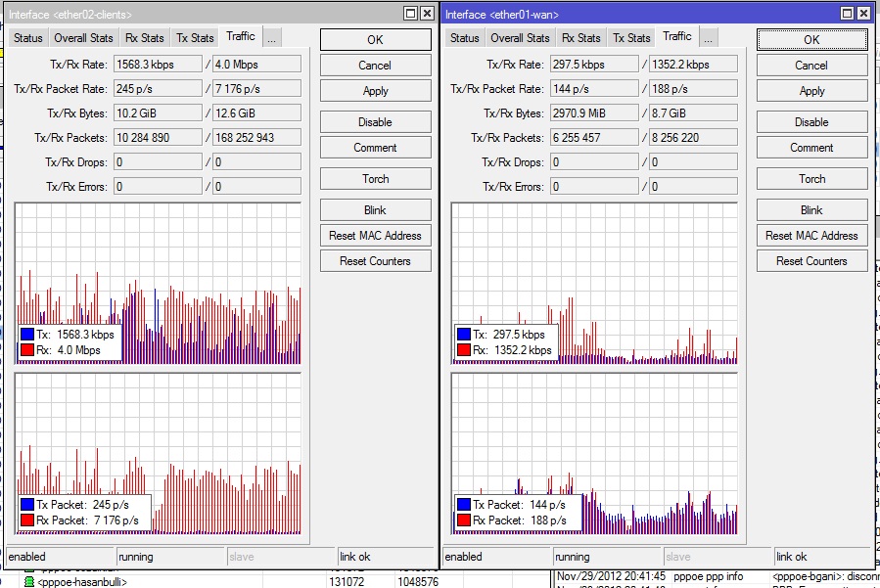Open Status tab in ether02-clients window
This screenshot has height=588, width=880.
pos(27,38)
